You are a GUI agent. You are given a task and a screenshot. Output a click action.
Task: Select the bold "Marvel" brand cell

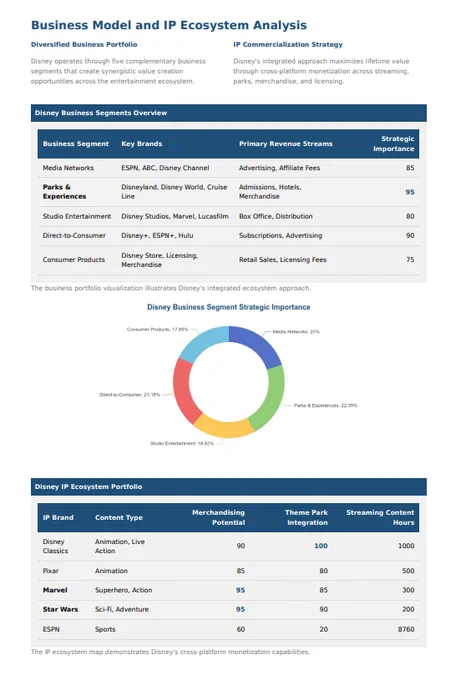click(x=55, y=590)
